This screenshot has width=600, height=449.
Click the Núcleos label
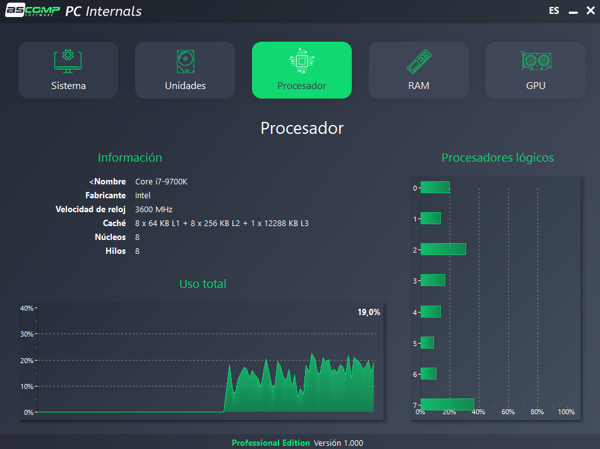point(110,237)
